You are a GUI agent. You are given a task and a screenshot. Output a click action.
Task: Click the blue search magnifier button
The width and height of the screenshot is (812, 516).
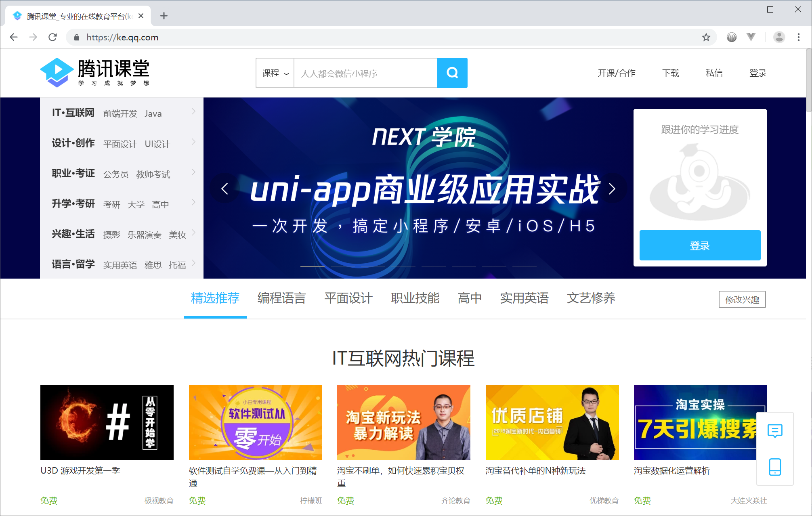452,73
